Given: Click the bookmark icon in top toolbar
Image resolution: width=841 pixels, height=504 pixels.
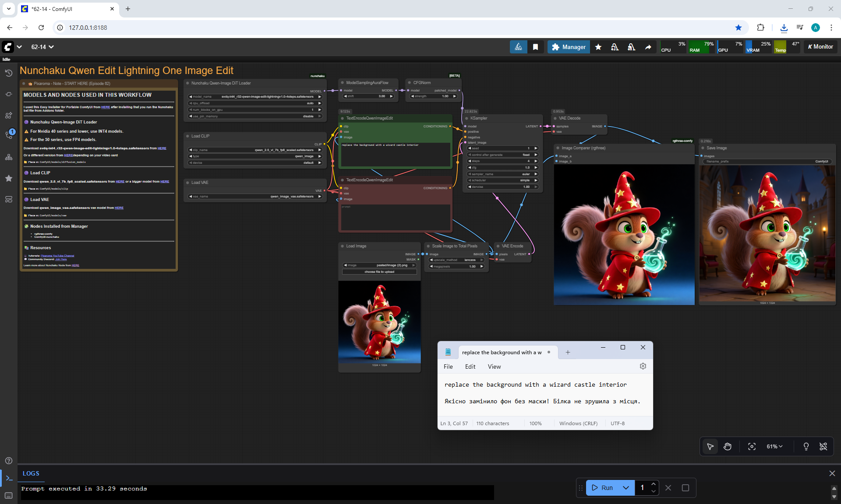Looking at the screenshot, I should [535, 47].
